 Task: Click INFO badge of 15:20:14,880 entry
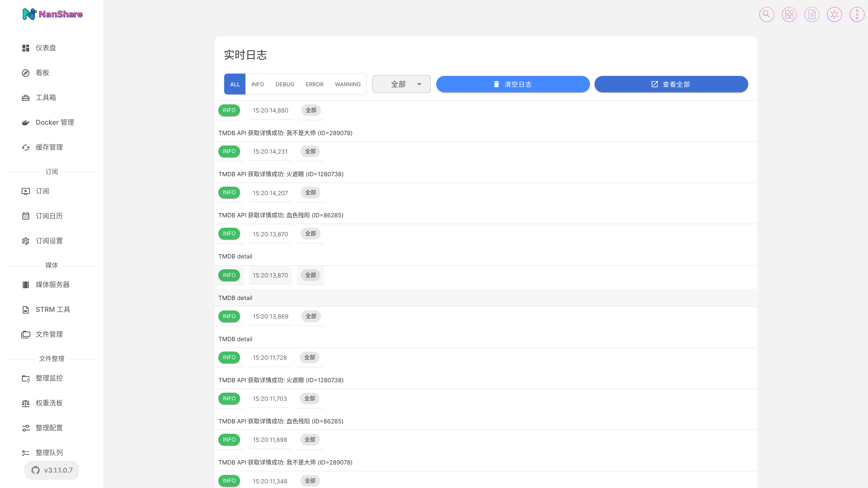pyautogui.click(x=229, y=110)
